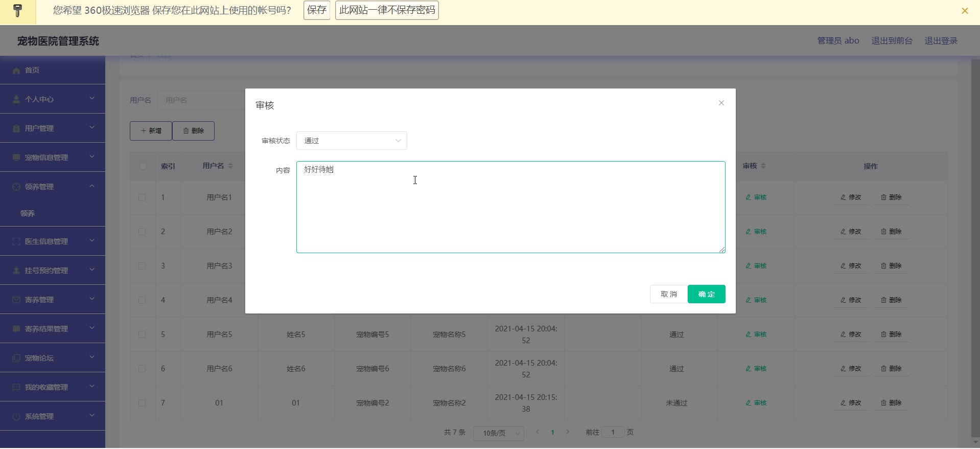Click 删除 trash icon in row 4
Image resolution: width=980 pixels, height=449 pixels.
coord(883,300)
